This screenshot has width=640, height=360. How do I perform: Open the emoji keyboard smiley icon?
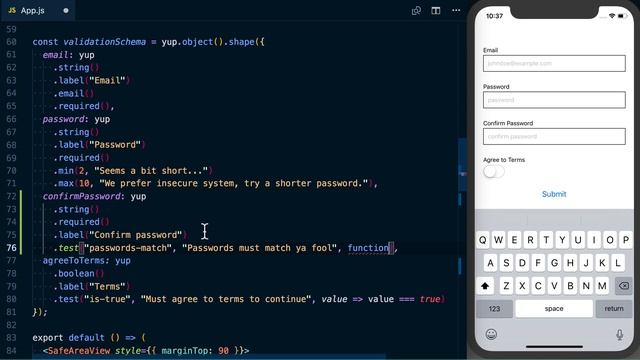click(x=491, y=334)
